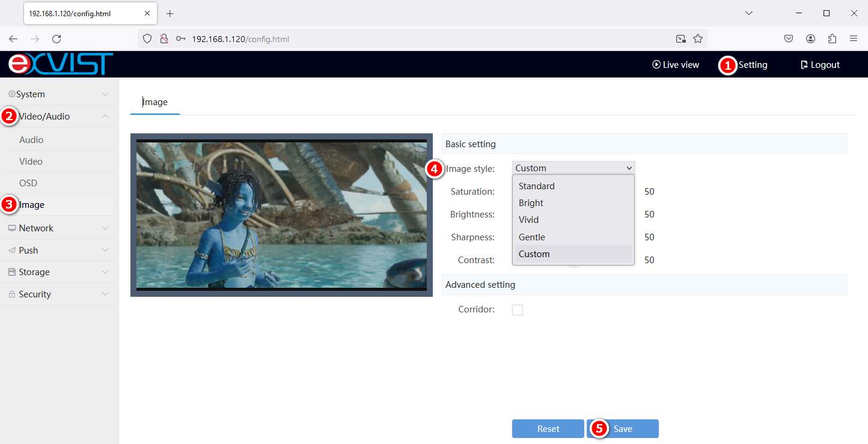Select the Image submenu item
The image size is (868, 444).
tap(32, 204)
